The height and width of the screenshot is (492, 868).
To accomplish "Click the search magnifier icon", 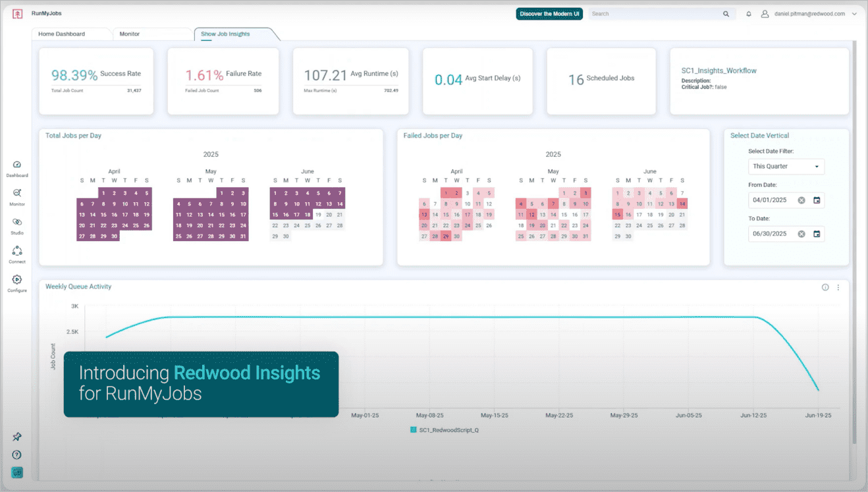I will click(x=726, y=13).
